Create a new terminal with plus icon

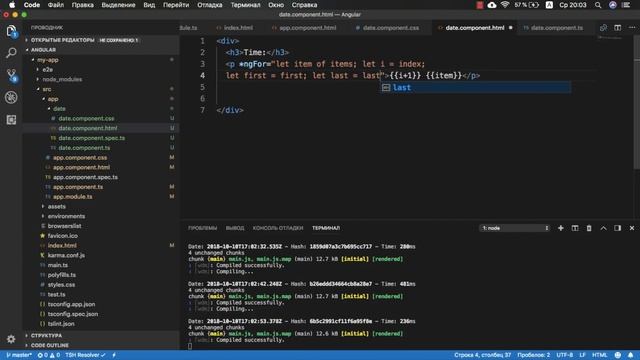pos(560,228)
